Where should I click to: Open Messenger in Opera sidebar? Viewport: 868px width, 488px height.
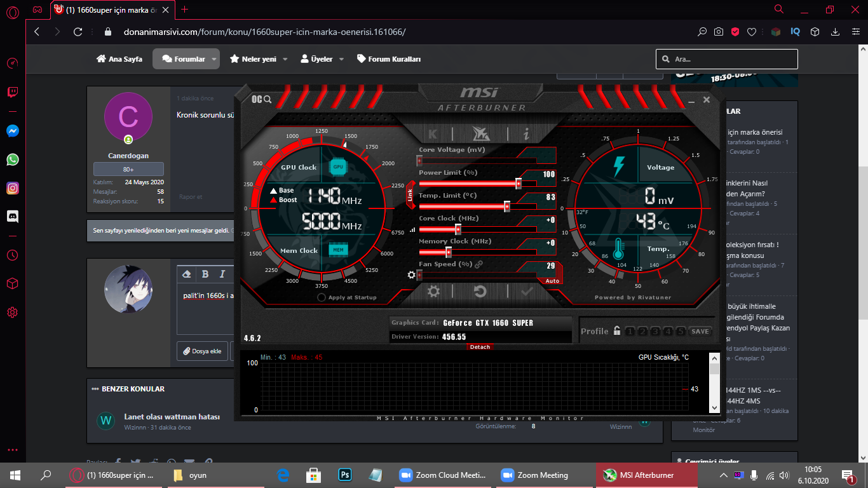pyautogui.click(x=13, y=131)
